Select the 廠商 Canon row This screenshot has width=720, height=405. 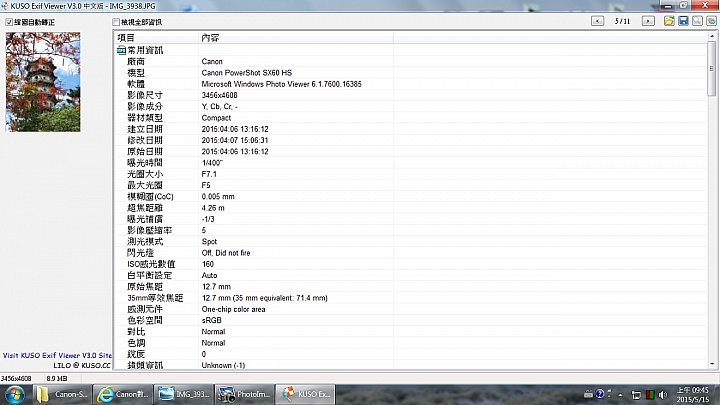[411, 62]
